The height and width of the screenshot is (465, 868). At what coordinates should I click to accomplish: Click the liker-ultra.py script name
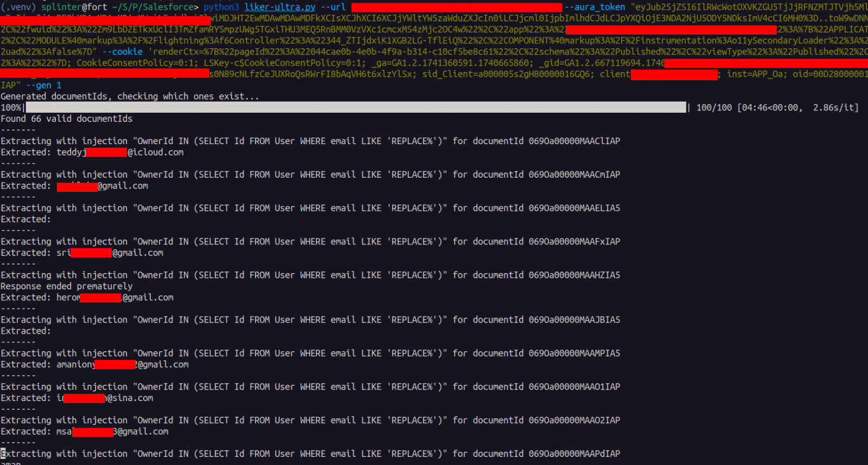pyautogui.click(x=279, y=7)
